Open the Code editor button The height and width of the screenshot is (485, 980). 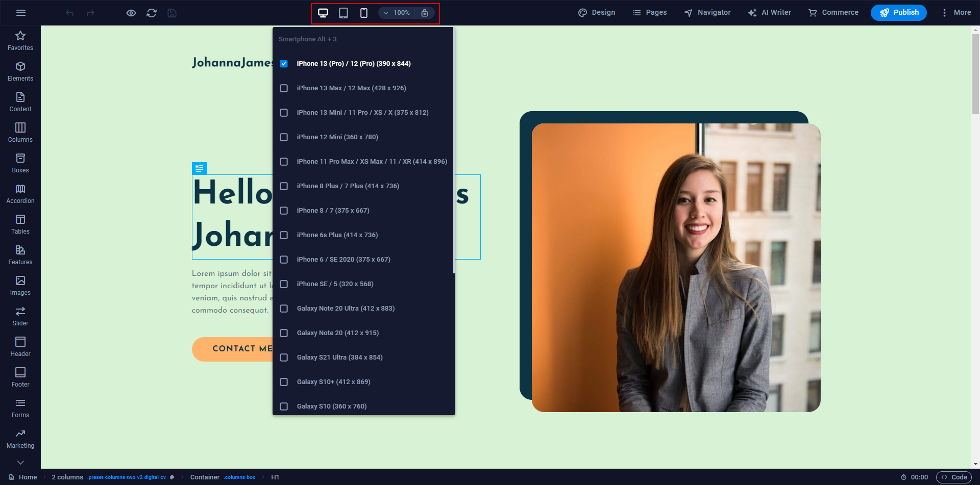pos(954,477)
